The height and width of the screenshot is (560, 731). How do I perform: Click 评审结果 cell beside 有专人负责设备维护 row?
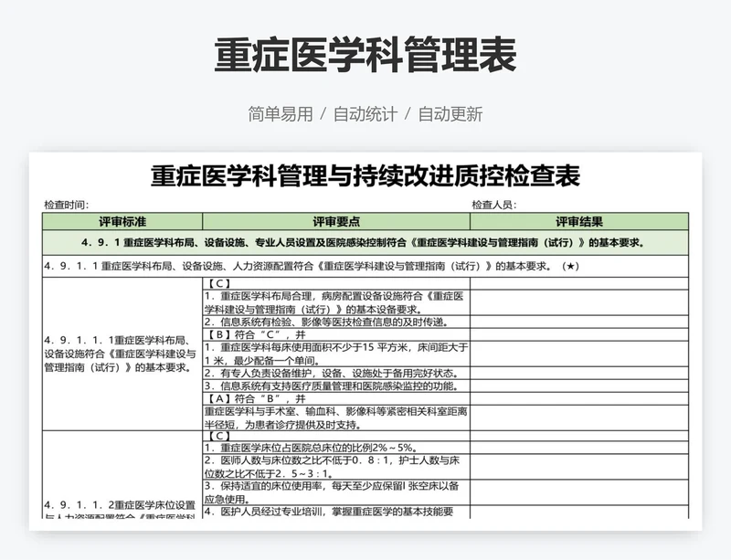[x=579, y=373]
